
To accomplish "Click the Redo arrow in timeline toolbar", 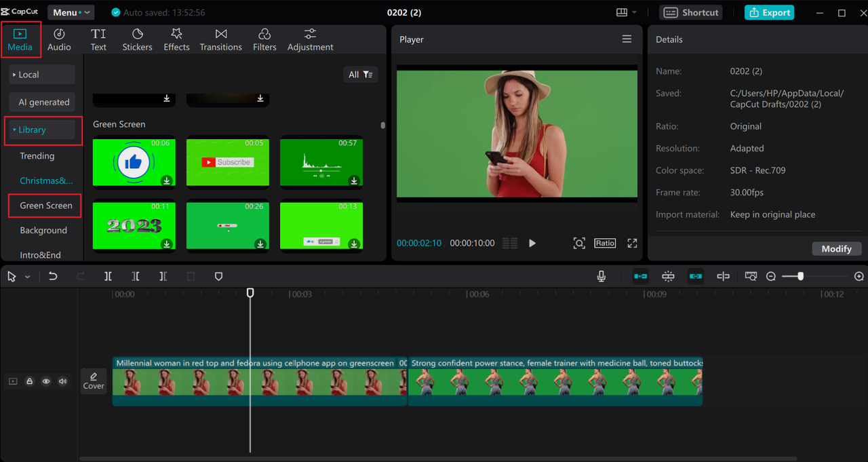I will [81, 276].
